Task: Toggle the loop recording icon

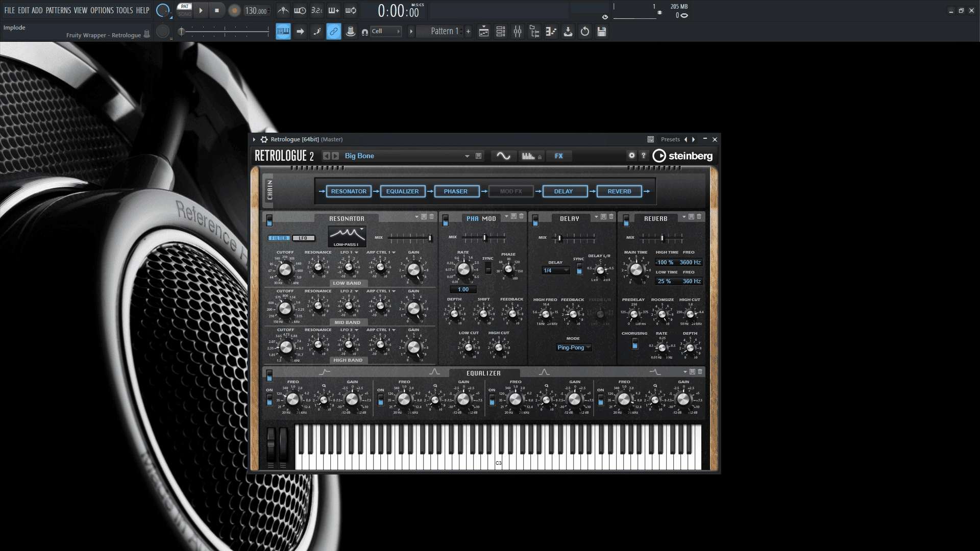Action: (x=351, y=10)
